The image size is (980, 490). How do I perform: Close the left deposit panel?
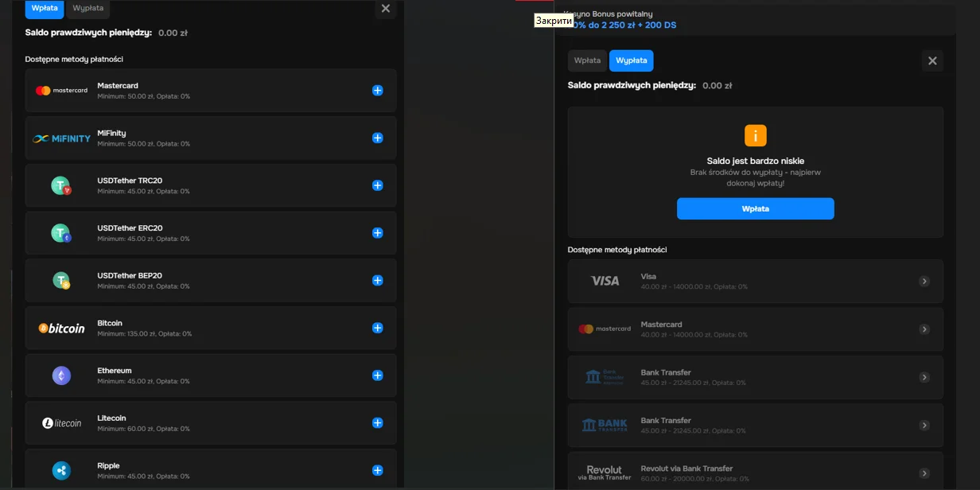pyautogui.click(x=385, y=9)
